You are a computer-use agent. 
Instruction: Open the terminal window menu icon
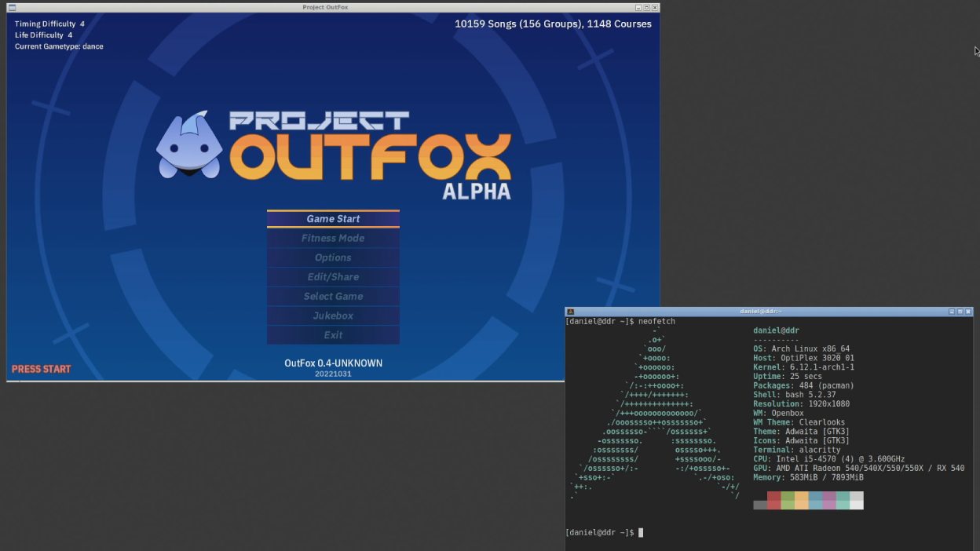click(571, 312)
